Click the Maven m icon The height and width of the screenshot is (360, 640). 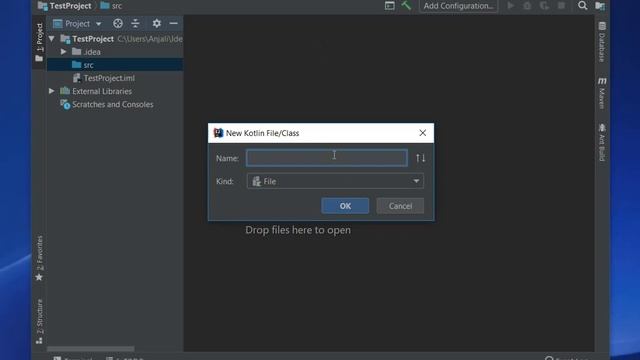[x=602, y=81]
